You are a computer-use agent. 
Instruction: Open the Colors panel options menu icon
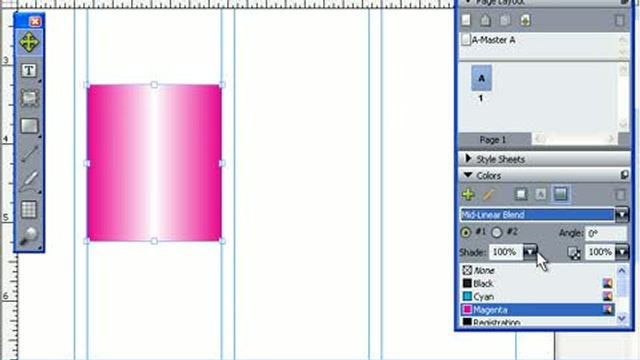pyautogui.click(x=624, y=175)
